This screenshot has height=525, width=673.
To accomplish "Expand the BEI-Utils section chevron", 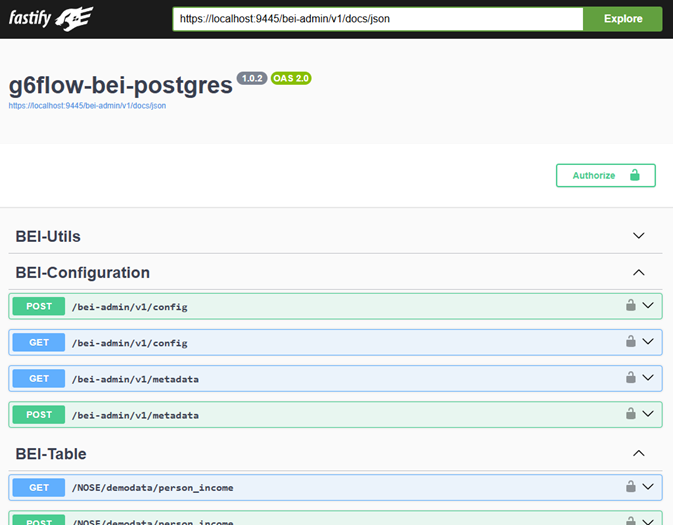I will (639, 236).
